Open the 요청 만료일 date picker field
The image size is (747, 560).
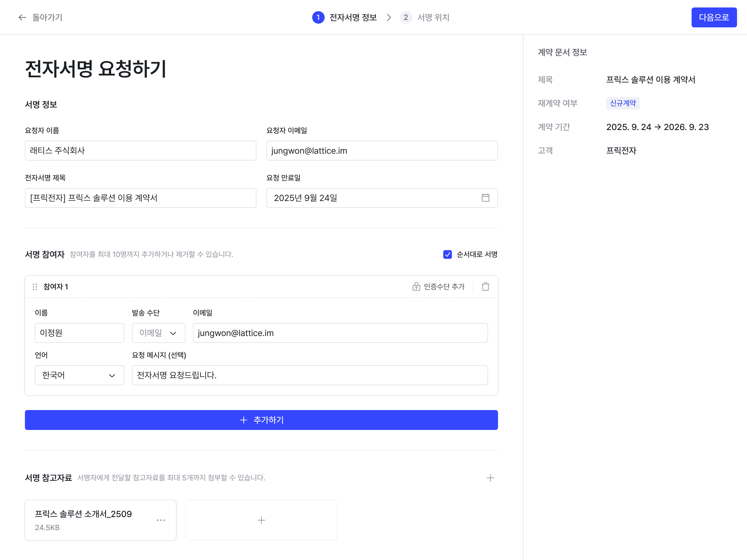pos(371,198)
